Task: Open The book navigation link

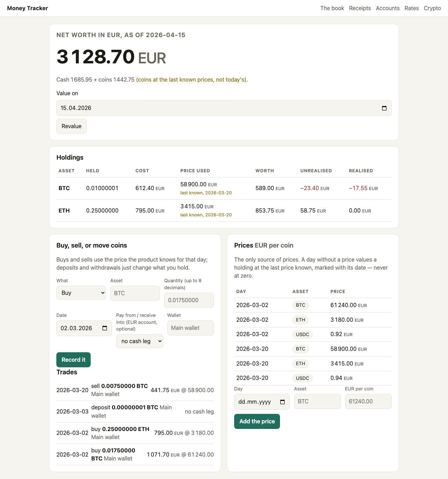Action: point(332,8)
